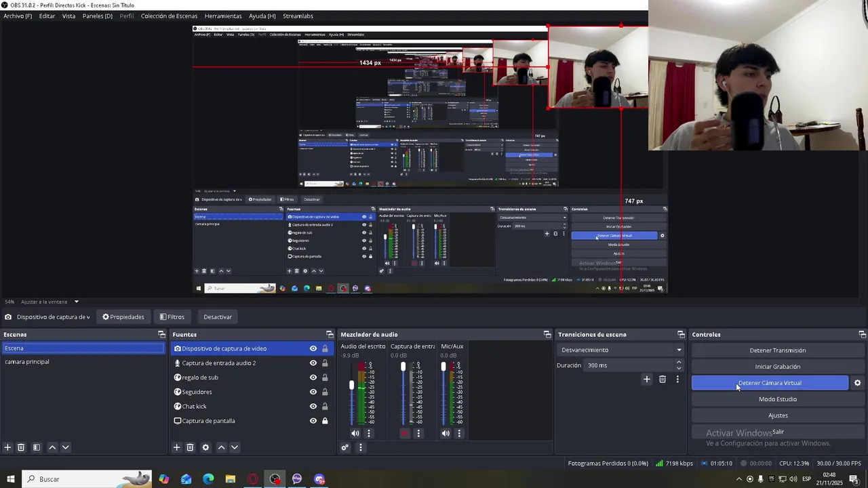
Task: Open virtual camera settings gear icon
Action: (x=857, y=383)
